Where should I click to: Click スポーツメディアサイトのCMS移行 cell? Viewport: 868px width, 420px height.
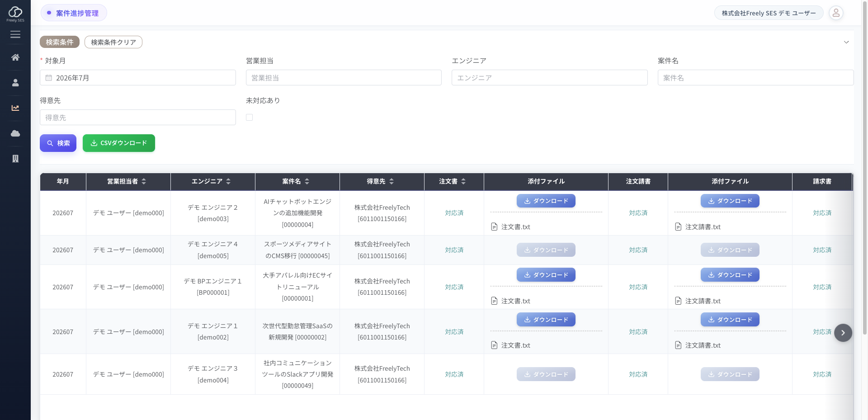297,250
